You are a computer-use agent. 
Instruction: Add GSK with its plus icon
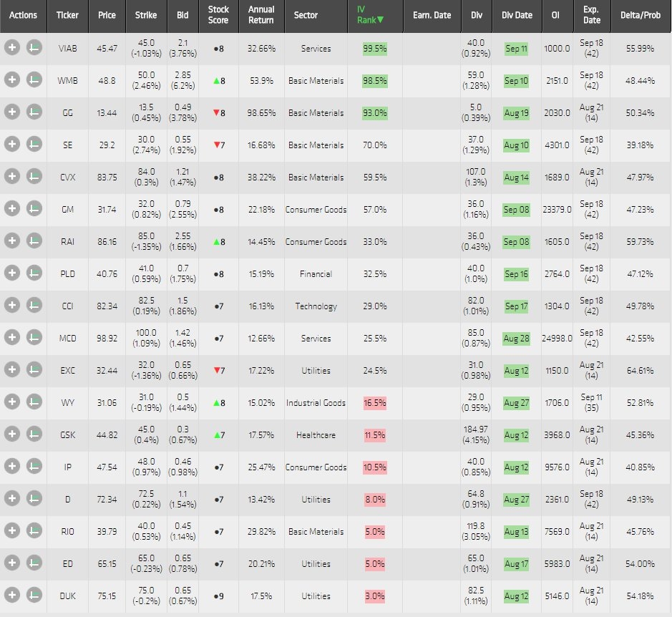click(12, 434)
